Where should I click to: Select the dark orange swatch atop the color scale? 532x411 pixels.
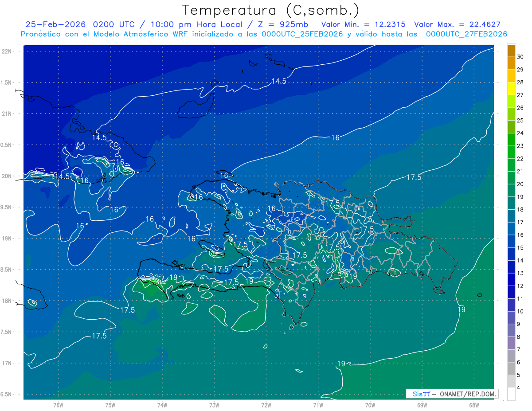[511, 51]
